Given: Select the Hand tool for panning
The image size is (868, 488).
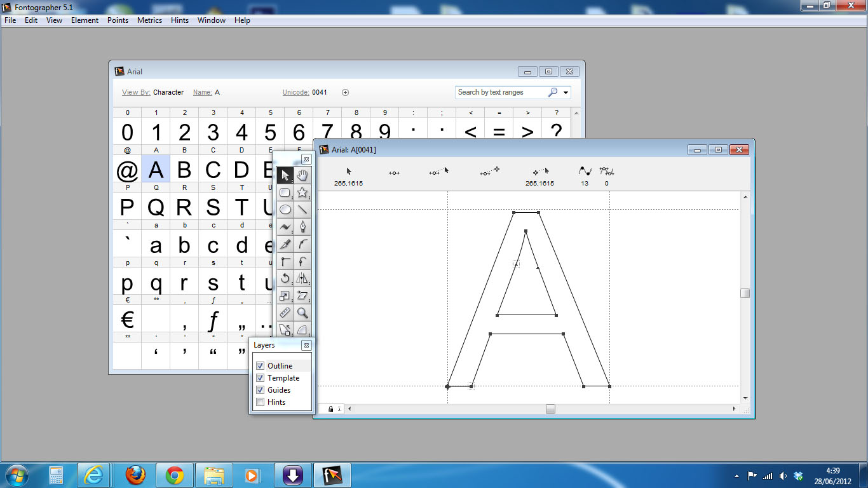Looking at the screenshot, I should coord(303,175).
